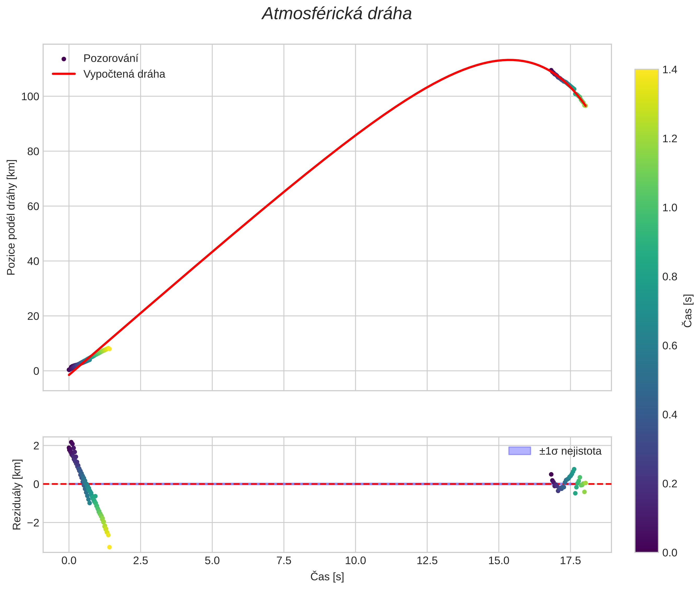Click the 'Vypočtená dráha' legend text
This screenshot has width=700, height=589.
pyautogui.click(x=124, y=74)
